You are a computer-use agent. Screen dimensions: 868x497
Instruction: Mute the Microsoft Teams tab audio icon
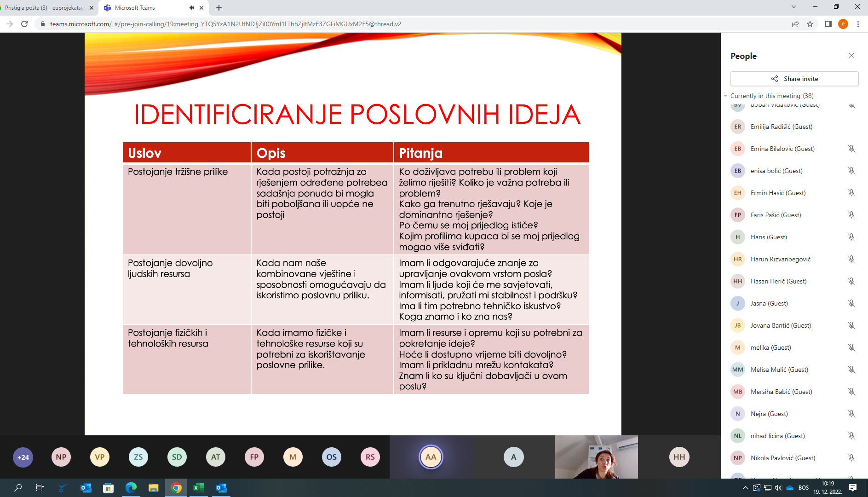pyautogui.click(x=191, y=8)
